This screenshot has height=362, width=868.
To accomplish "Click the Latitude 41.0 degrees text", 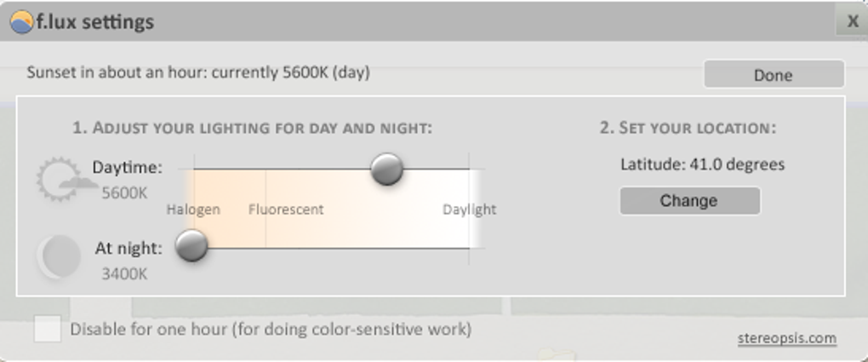I will (702, 164).
